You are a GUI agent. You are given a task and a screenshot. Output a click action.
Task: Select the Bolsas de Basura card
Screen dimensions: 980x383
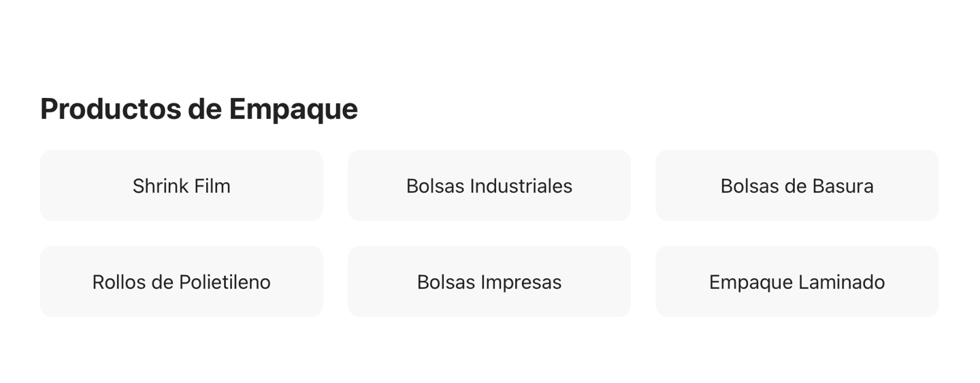(796, 186)
